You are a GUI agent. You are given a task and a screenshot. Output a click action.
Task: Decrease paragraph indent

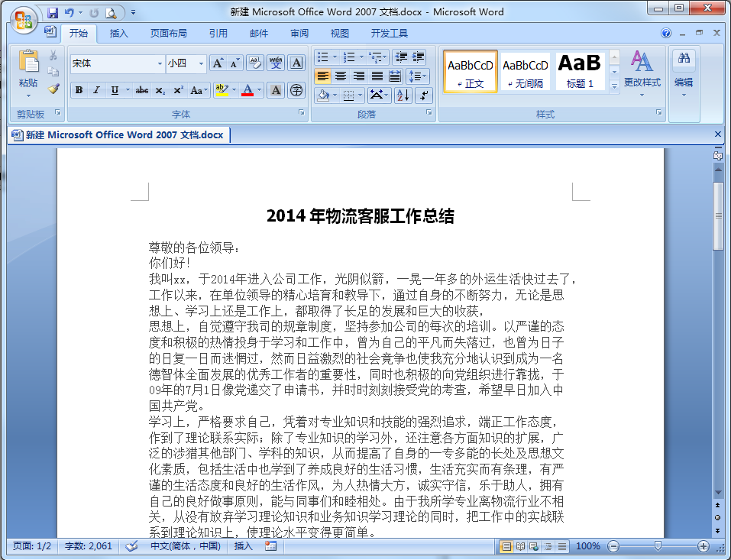tap(401, 57)
